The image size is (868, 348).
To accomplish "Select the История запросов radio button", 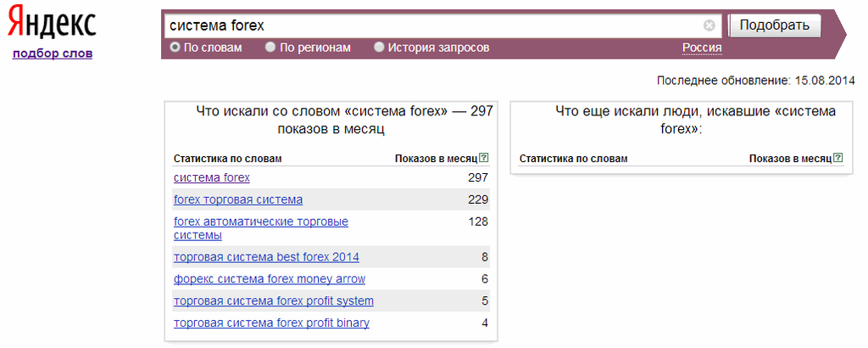I will point(379,48).
